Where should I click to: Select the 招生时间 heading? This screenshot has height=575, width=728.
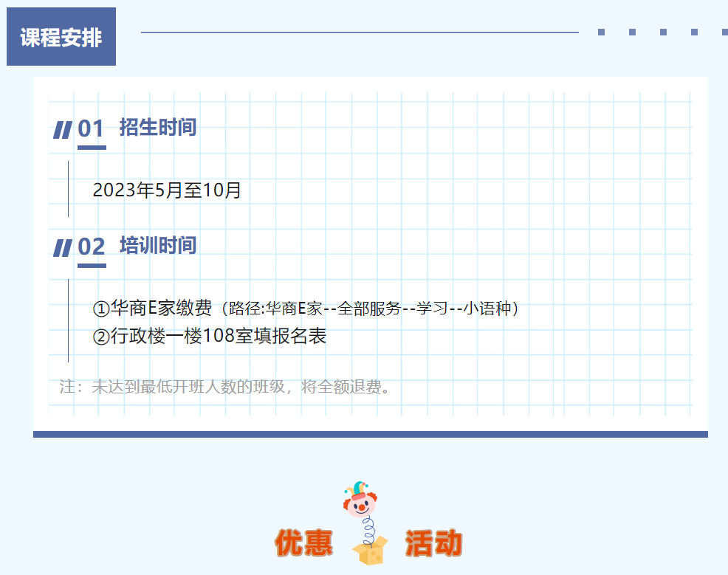pos(158,127)
